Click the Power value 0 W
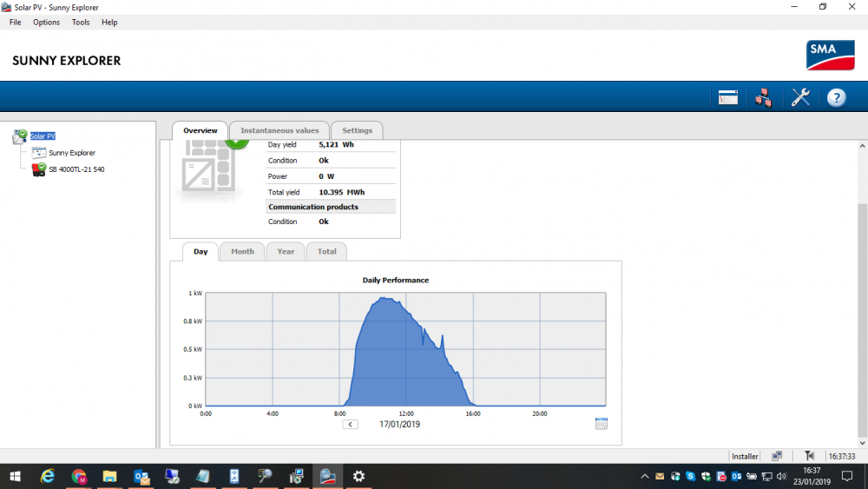This screenshot has height=489, width=868. tap(326, 176)
